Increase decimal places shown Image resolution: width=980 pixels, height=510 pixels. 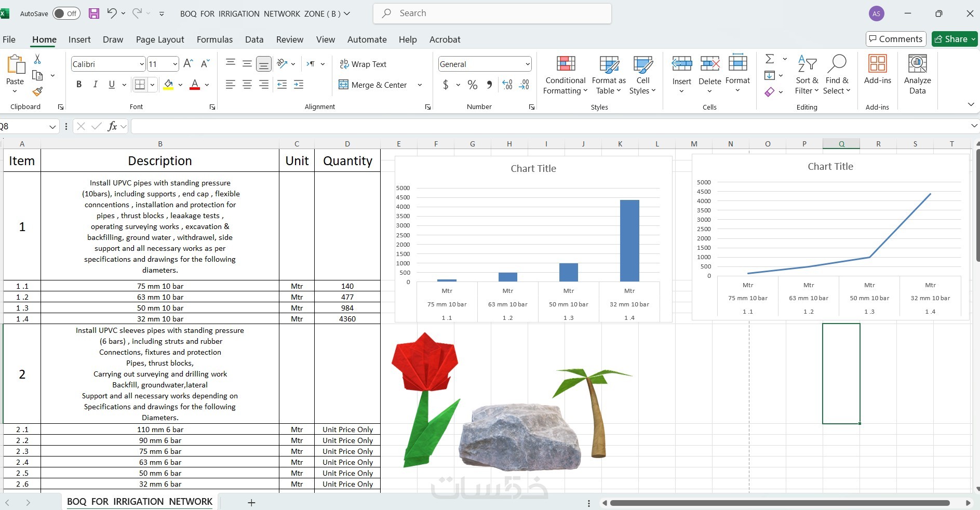507,85
